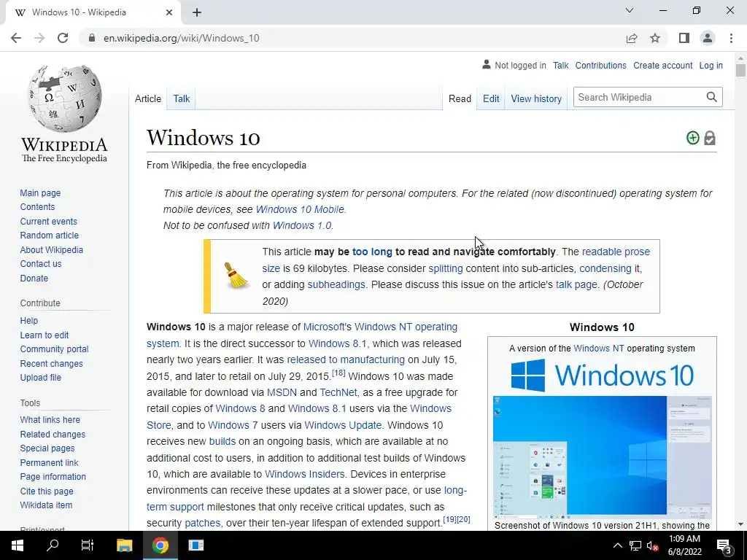Viewport: 747px width, 560px height.
Task: Click the Upload file link
Action: pyautogui.click(x=41, y=378)
